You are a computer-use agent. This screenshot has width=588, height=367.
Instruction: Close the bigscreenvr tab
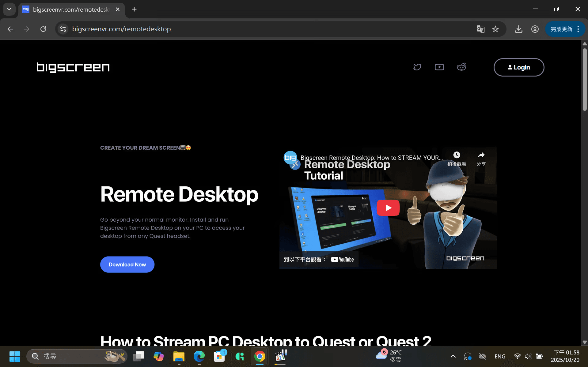coord(117,9)
